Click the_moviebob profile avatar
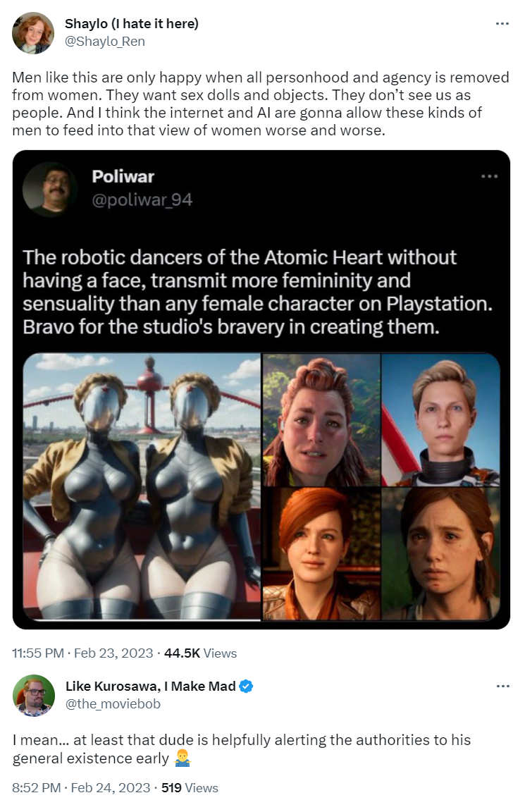 (x=34, y=695)
